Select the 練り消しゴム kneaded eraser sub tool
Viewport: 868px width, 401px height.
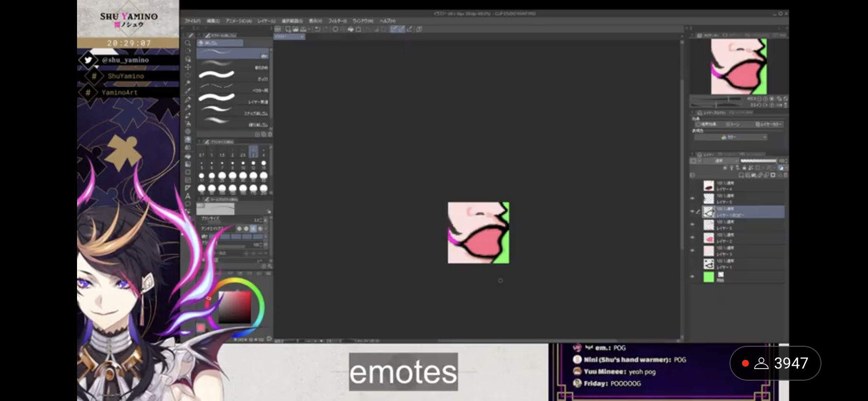(232, 122)
